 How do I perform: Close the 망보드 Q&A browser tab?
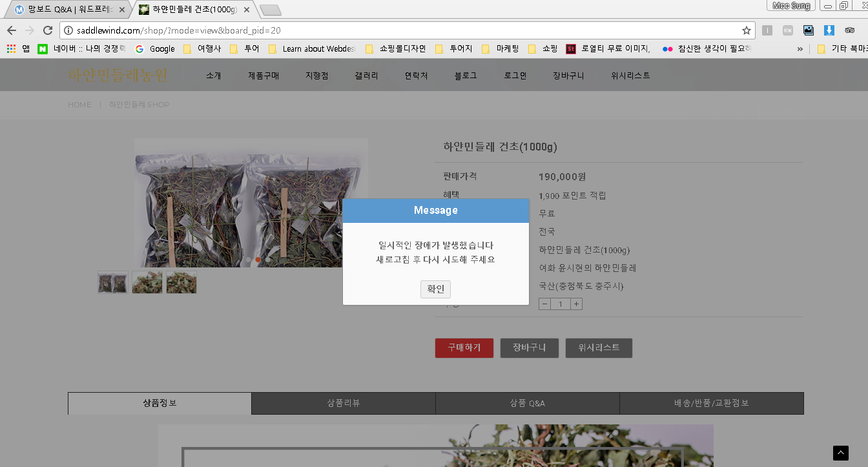point(122,10)
